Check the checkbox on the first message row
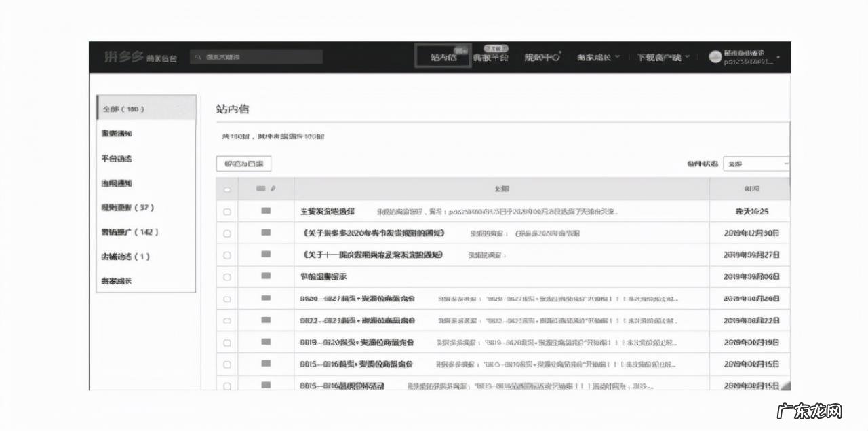This screenshot has height=431, width=868. [x=226, y=211]
